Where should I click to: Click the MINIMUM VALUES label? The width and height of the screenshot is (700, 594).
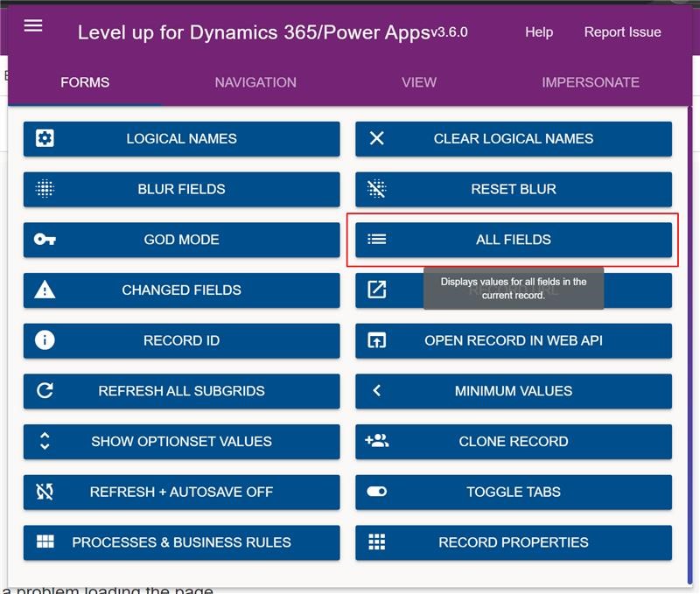click(x=514, y=390)
